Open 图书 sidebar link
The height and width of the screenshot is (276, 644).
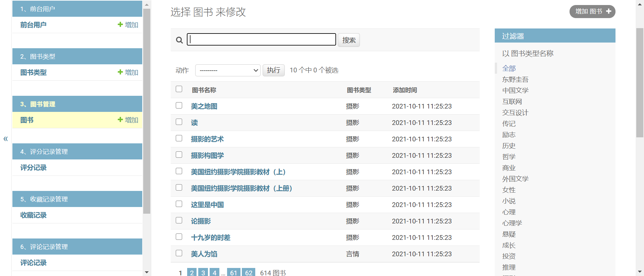tap(27, 120)
